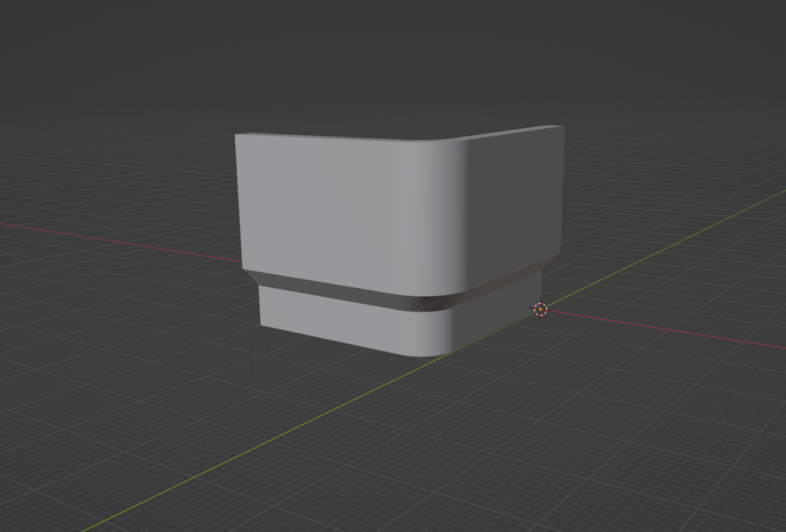Click where the red and green axes intersect
Image resolution: width=786 pixels, height=532 pixels.
[540, 310]
